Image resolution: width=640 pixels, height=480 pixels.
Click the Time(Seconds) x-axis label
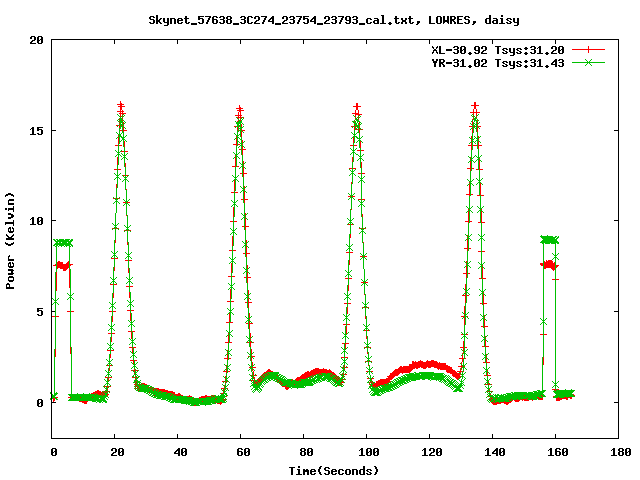point(335,469)
